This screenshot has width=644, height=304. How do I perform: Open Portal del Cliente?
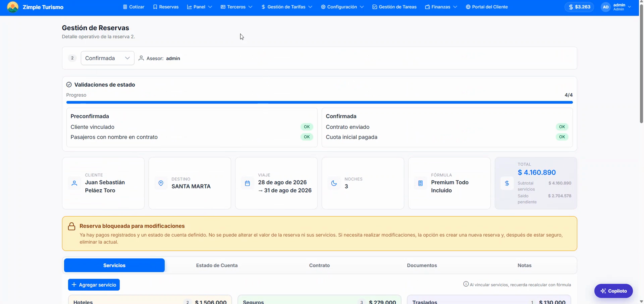(x=487, y=7)
